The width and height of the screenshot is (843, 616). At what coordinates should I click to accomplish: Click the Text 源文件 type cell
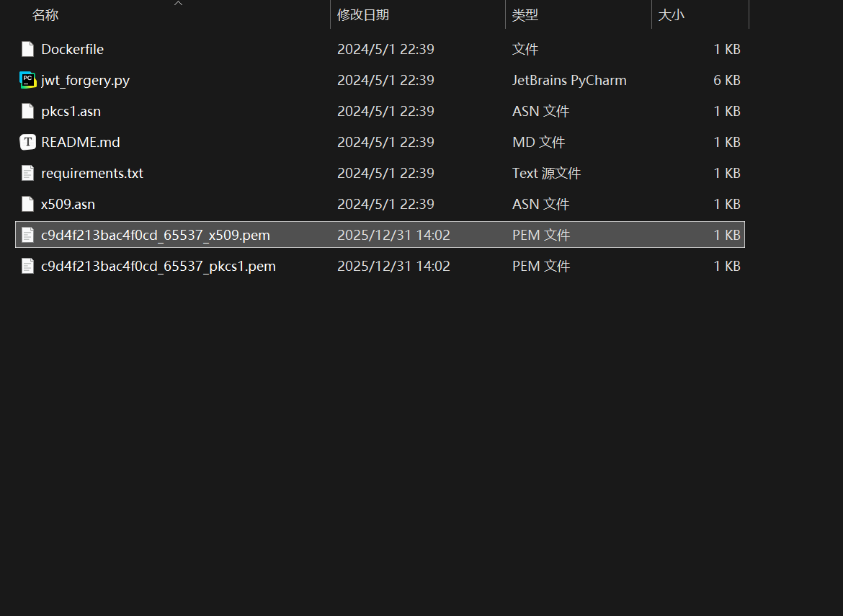pyautogui.click(x=546, y=173)
